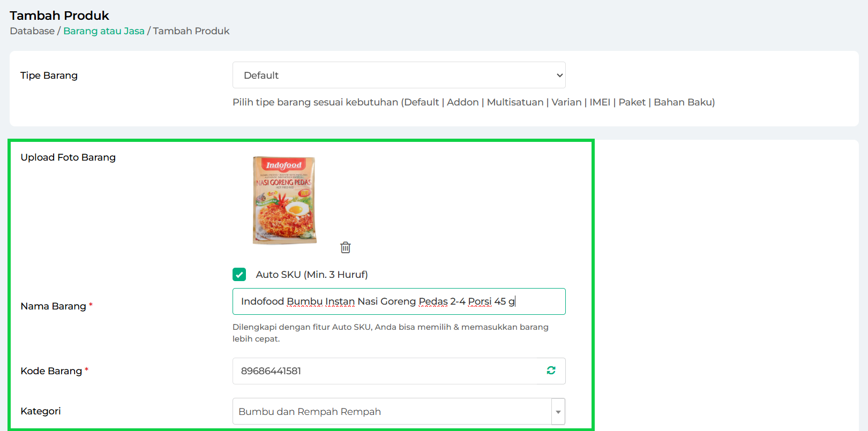Click the 'Nama Barang' field label
868x431 pixels.
(x=53, y=306)
